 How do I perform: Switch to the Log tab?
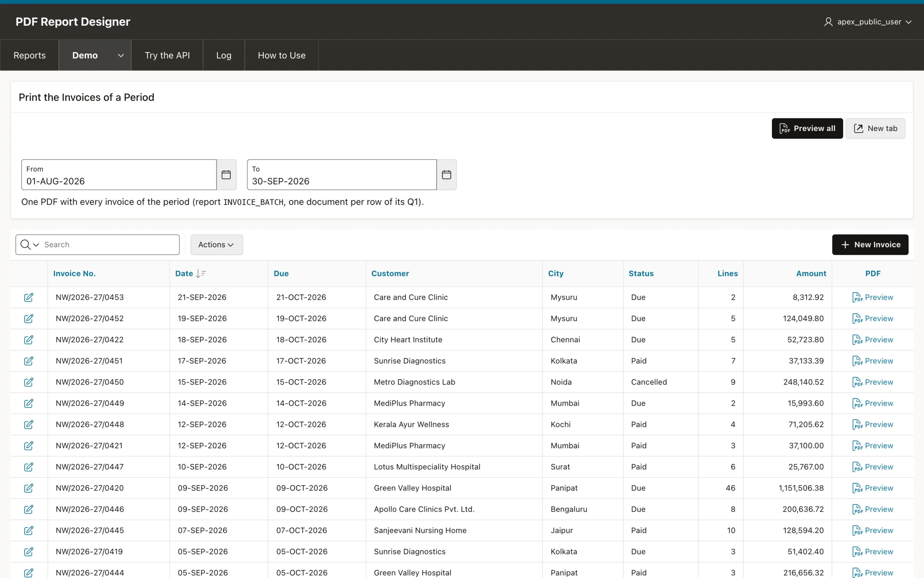click(224, 55)
